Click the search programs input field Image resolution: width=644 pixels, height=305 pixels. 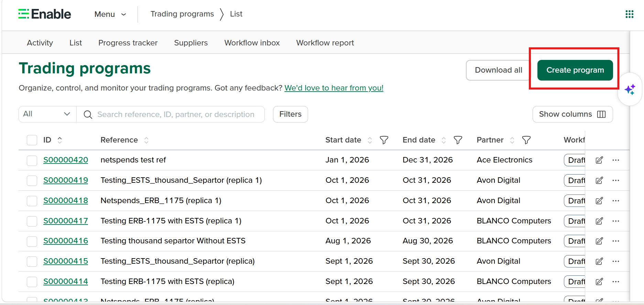(171, 114)
